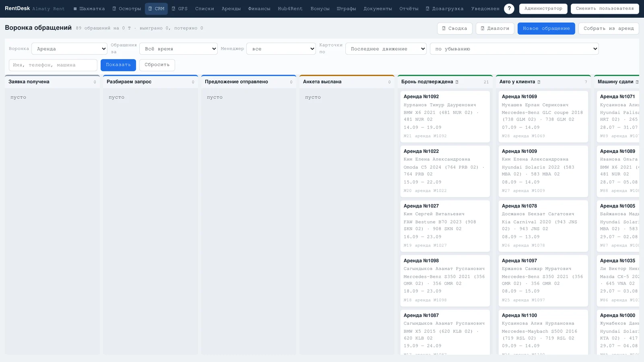Open the Аренда №1009 card
Image resolution: width=644 pixels, height=362 pixels.
(543, 171)
